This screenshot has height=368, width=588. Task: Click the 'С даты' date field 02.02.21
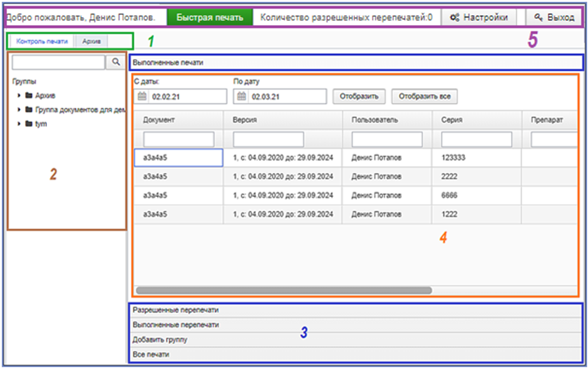coord(180,96)
